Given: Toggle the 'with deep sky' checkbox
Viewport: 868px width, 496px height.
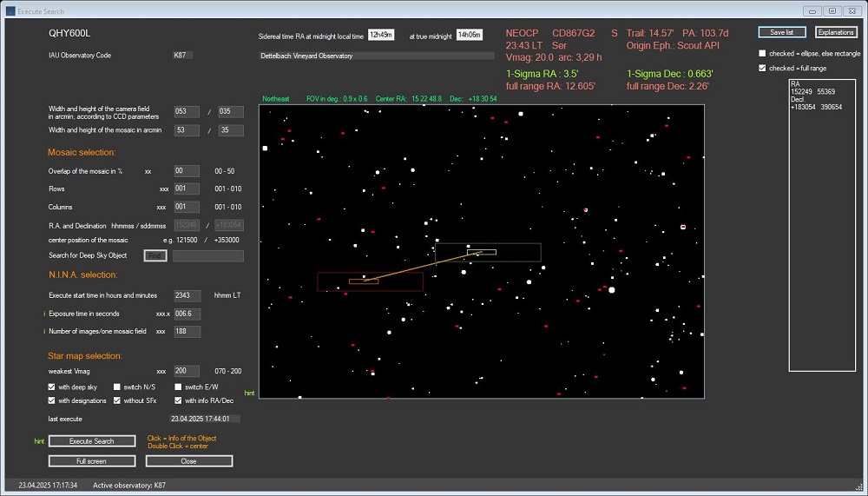Looking at the screenshot, I should [52, 387].
